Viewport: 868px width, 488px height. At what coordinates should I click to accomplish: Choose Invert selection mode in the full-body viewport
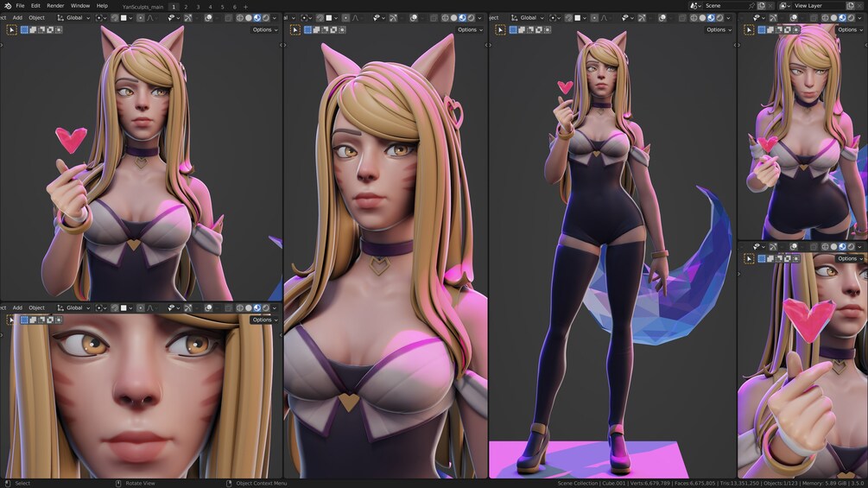tap(539, 30)
